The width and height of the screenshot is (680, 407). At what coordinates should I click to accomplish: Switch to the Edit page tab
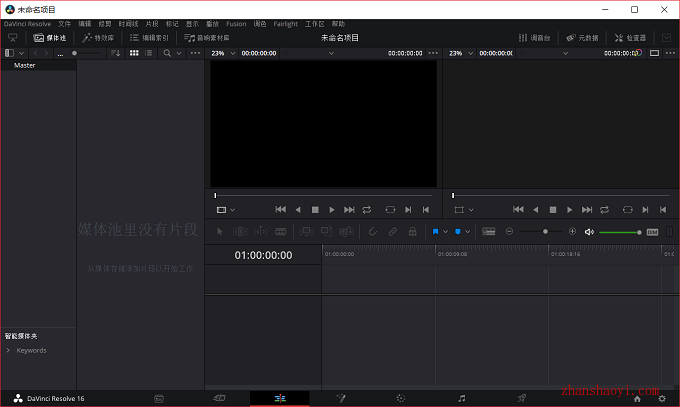click(280, 398)
